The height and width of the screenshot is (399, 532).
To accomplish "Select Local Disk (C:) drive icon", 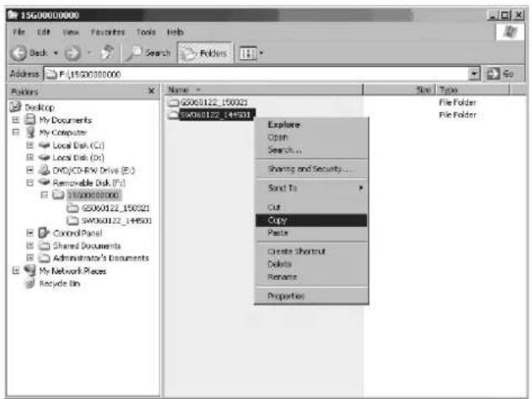I will [x=45, y=145].
